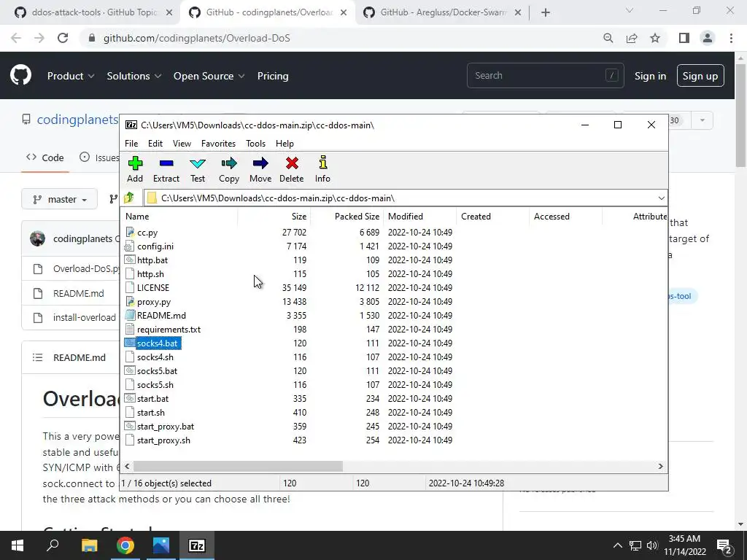Select the highlighted socks4.bat file
747x560 pixels.
click(x=157, y=343)
